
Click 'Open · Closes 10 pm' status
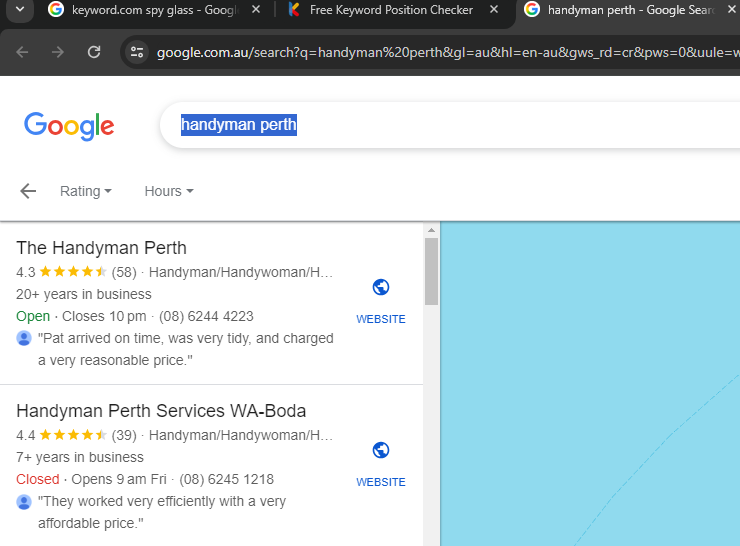point(81,316)
